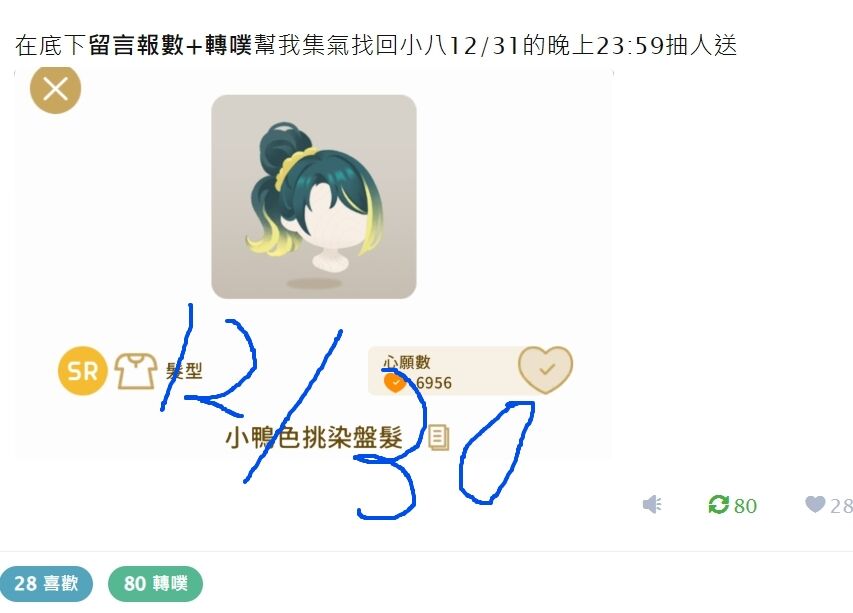The image size is (853, 613).
Task: Click the 心願數 label text
Action: click(406, 362)
